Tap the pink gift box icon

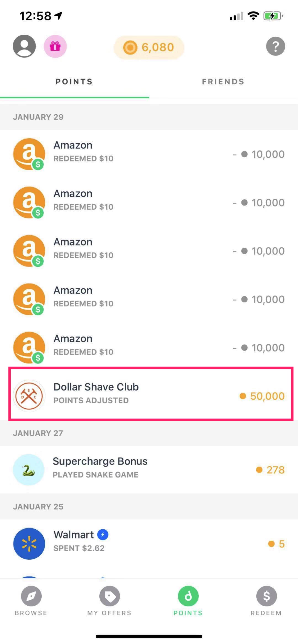tap(55, 46)
